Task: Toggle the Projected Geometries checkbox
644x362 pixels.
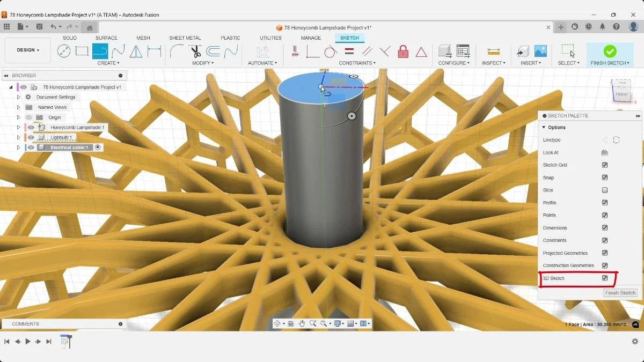Action: 605,253
